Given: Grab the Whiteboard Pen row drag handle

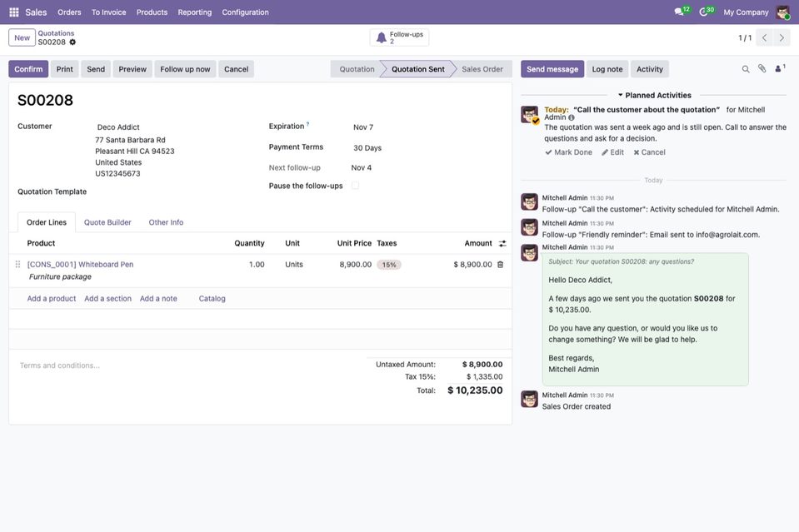Looking at the screenshot, I should [x=17, y=264].
